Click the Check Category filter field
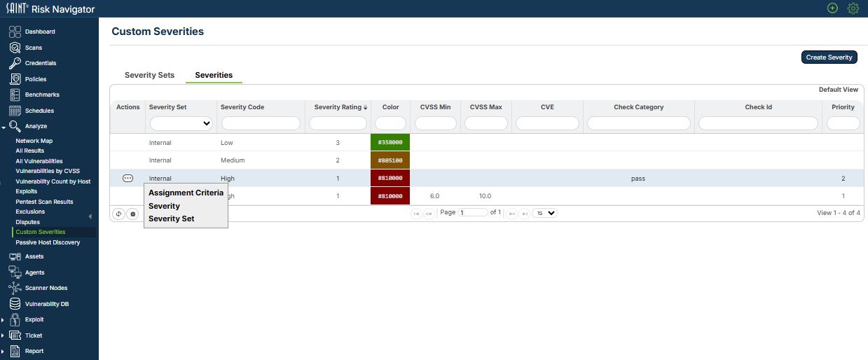868x360 pixels. point(638,123)
